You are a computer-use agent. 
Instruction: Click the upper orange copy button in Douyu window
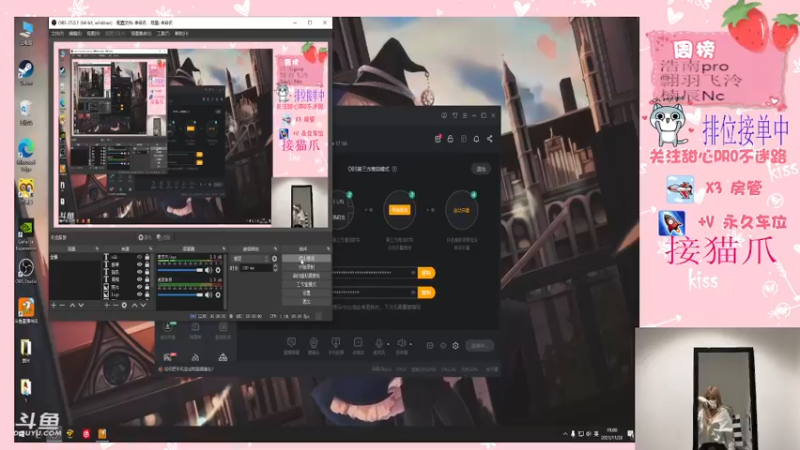point(426,273)
